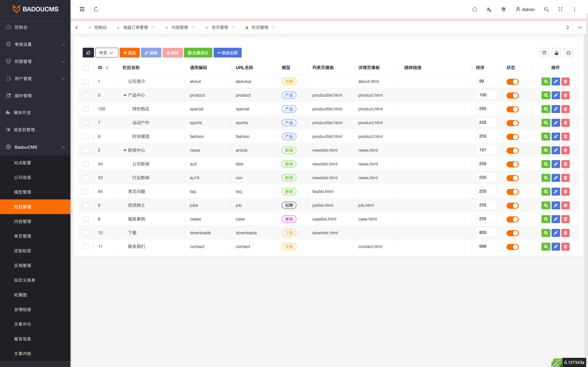Tick the select-all header checkbox

(86, 68)
